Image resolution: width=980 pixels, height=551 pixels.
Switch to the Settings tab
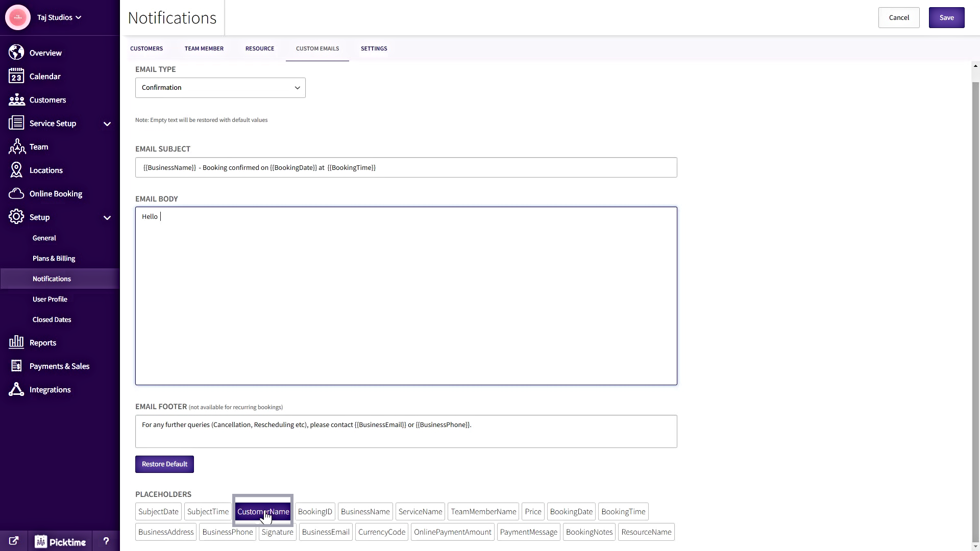[x=374, y=48]
